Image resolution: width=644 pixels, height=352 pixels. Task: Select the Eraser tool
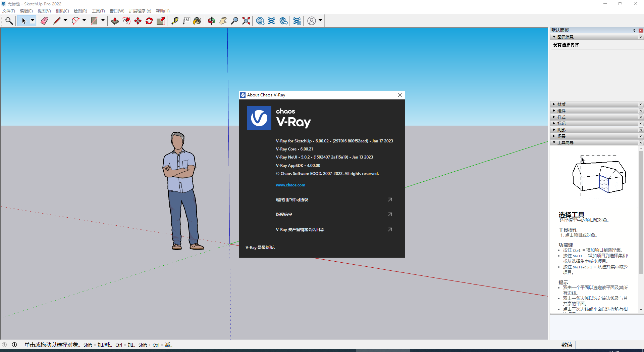[x=44, y=20]
